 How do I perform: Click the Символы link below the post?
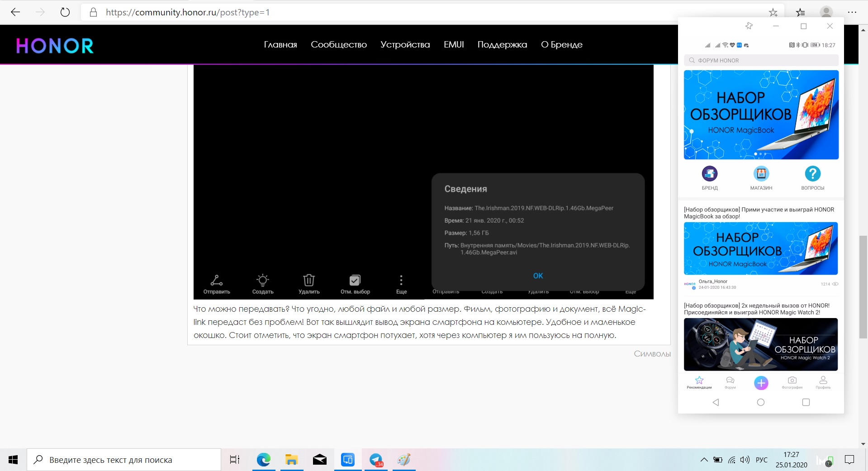click(652, 354)
